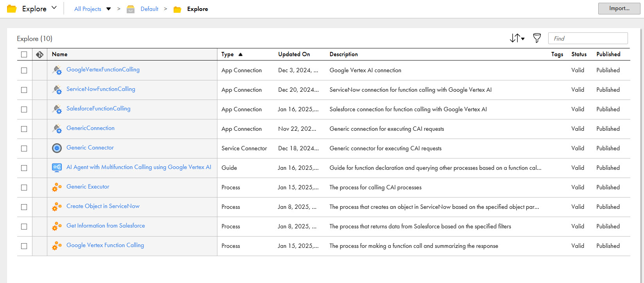Click the Generic Connector service connector icon
644x283 pixels.
(57, 148)
